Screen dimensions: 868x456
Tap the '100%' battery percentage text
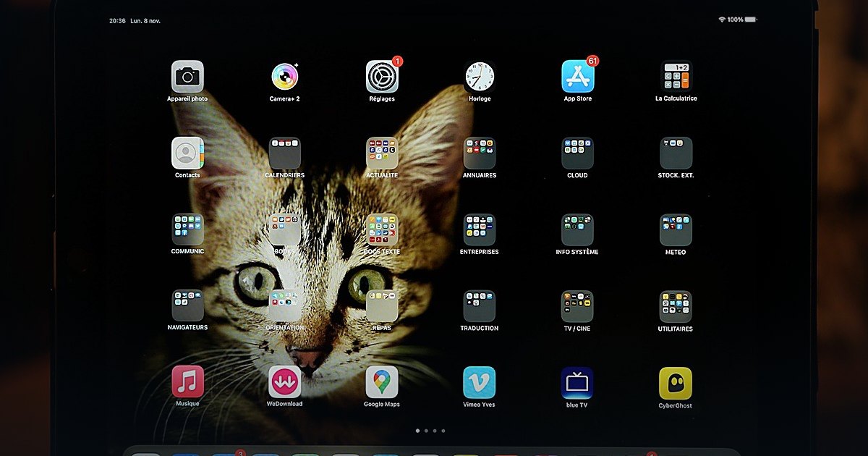click(735, 20)
